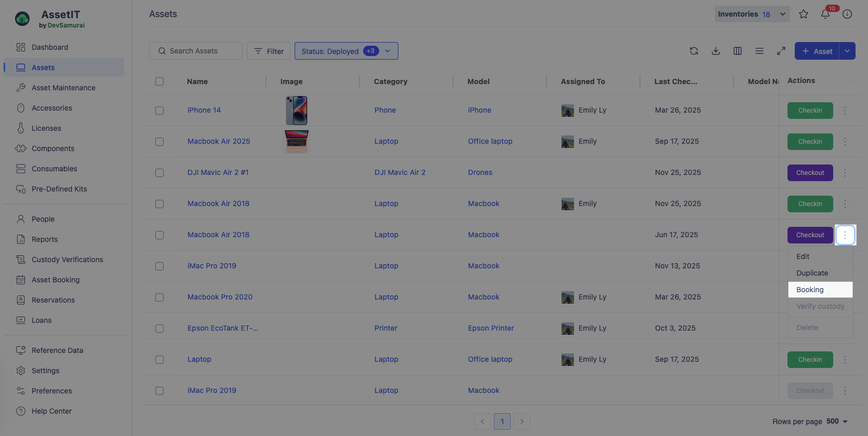Choose Booking from the context menu
868x436 pixels.
[x=810, y=290]
